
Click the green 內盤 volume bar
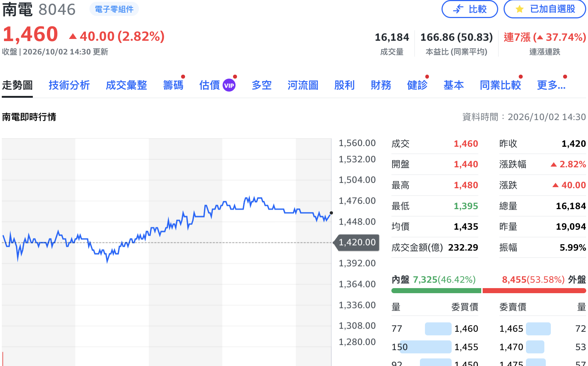point(436,291)
